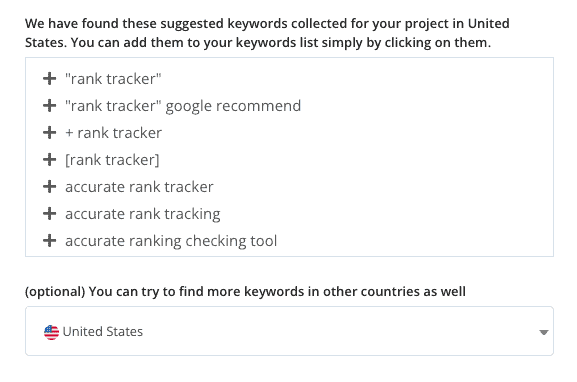Pick the bracketed [rank tracker] keyword

click(x=112, y=160)
